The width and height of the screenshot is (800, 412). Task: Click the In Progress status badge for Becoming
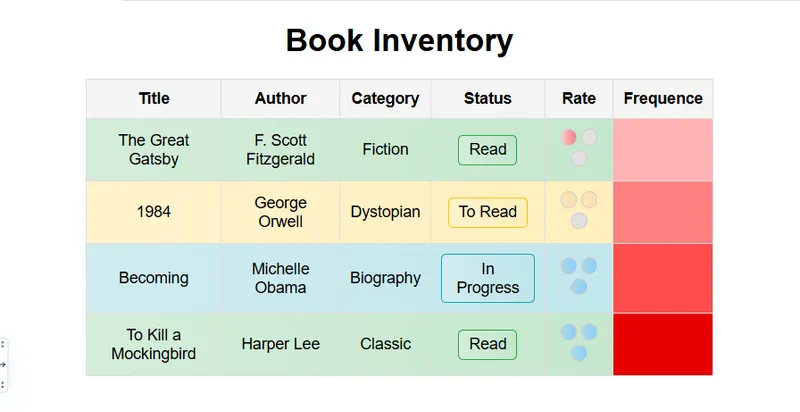pyautogui.click(x=487, y=278)
